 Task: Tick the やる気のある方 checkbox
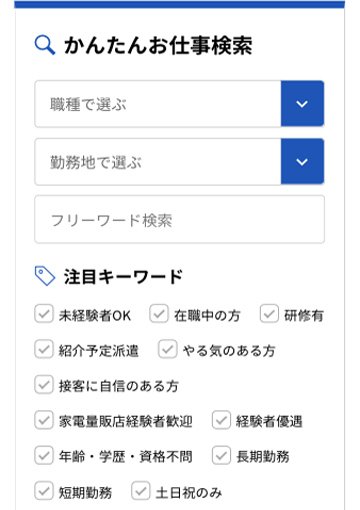point(167,349)
